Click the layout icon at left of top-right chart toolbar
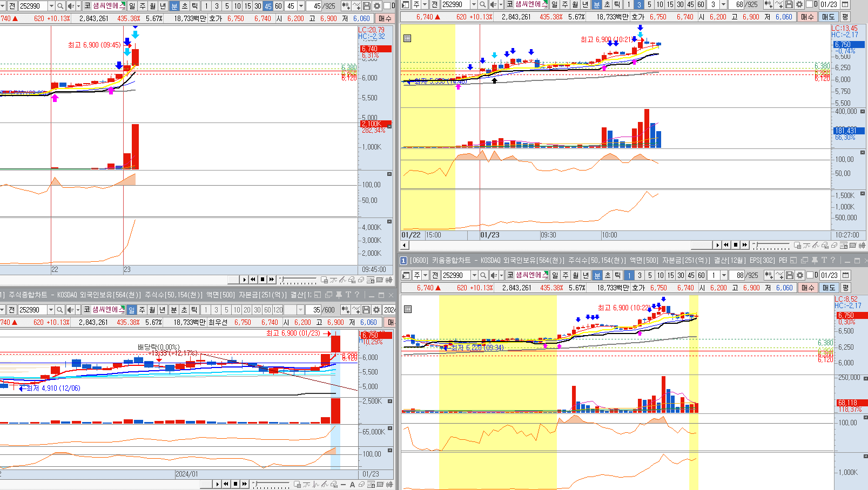868x490 pixels. click(406, 4)
